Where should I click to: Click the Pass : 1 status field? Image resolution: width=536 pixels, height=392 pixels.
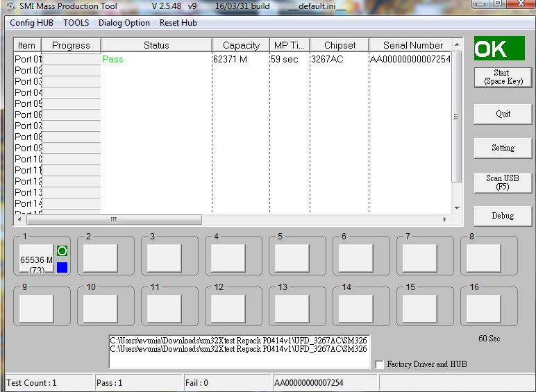pyautogui.click(x=138, y=383)
